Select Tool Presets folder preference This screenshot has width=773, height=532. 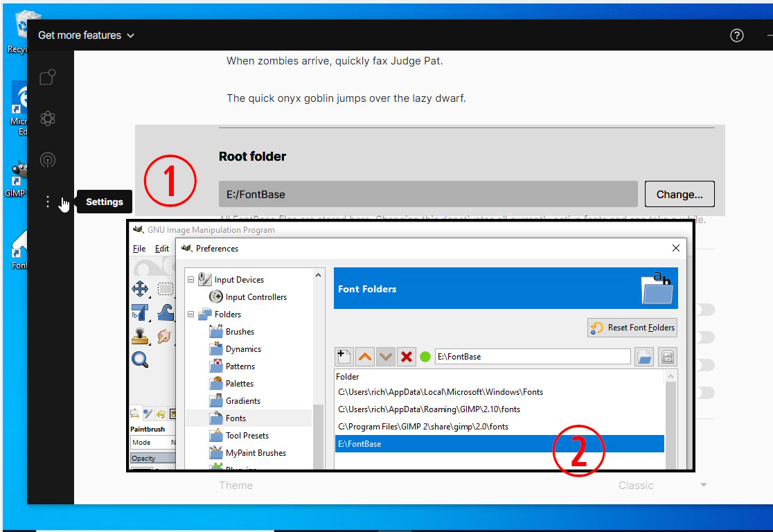pyautogui.click(x=247, y=435)
